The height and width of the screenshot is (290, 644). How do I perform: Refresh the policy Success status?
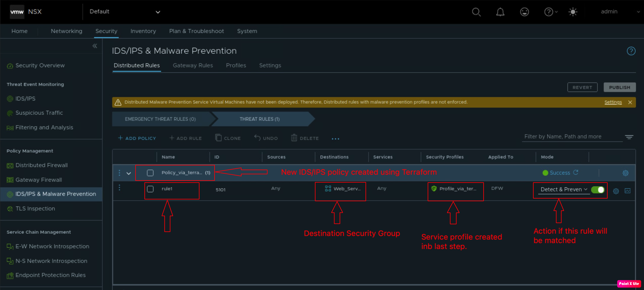(576, 172)
